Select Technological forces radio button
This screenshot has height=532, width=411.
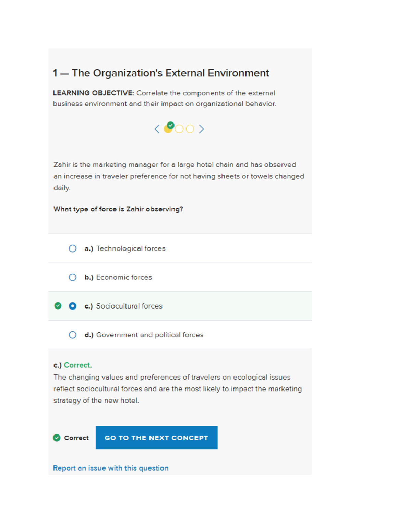point(73,249)
